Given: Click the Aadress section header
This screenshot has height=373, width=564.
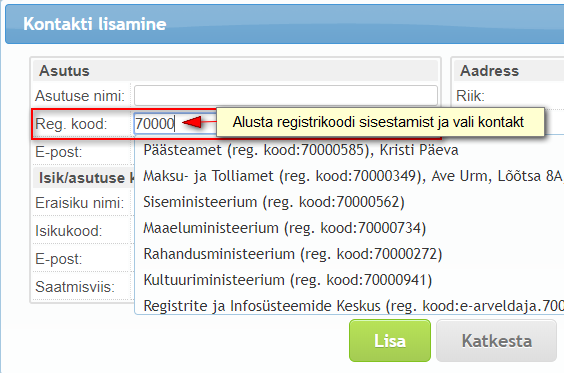Looking at the screenshot, I should [x=509, y=70].
